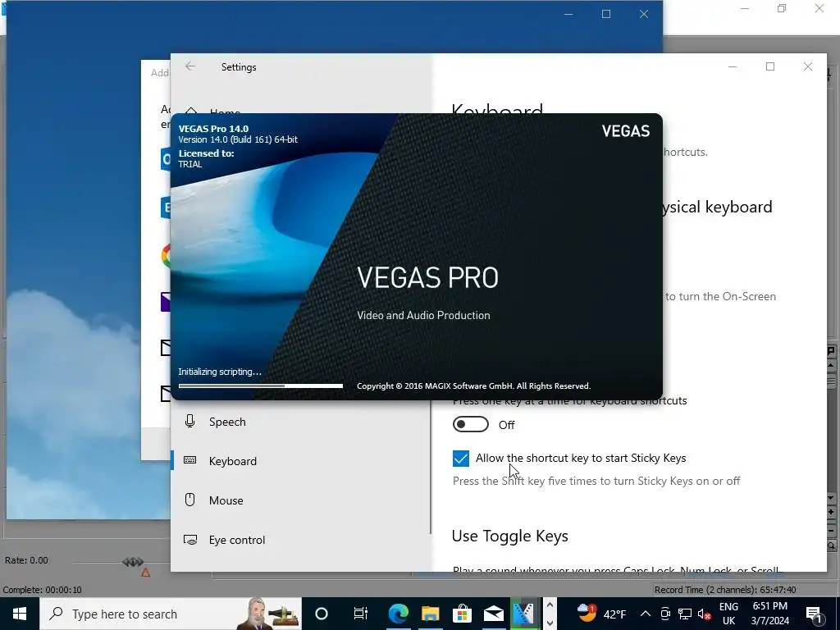Close the Settings window

(808, 66)
